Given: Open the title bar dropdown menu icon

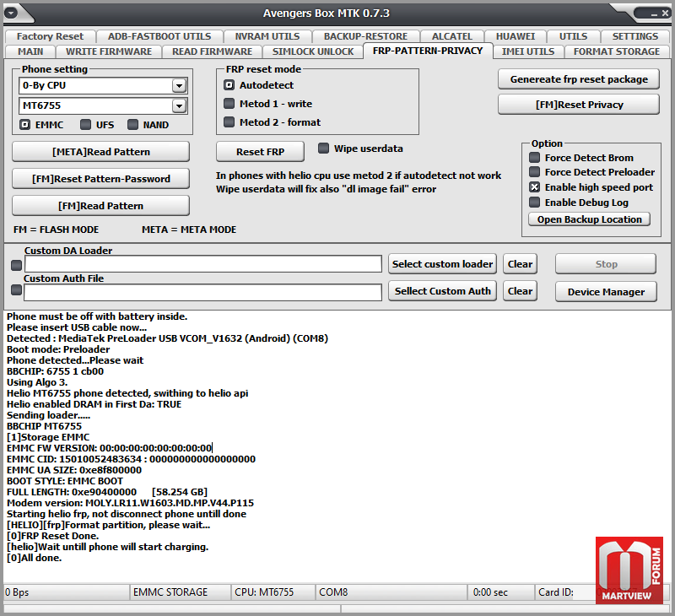Looking at the screenshot, I should (11, 13).
